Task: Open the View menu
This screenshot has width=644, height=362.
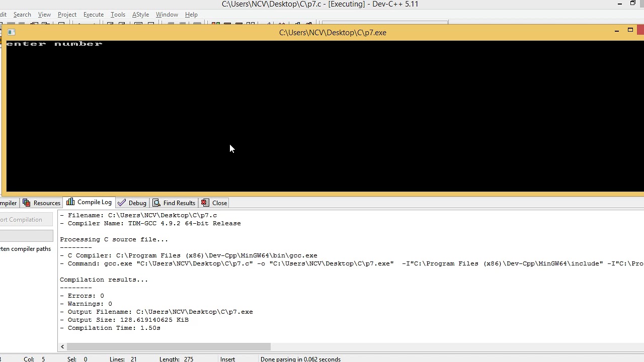Action: (x=44, y=15)
